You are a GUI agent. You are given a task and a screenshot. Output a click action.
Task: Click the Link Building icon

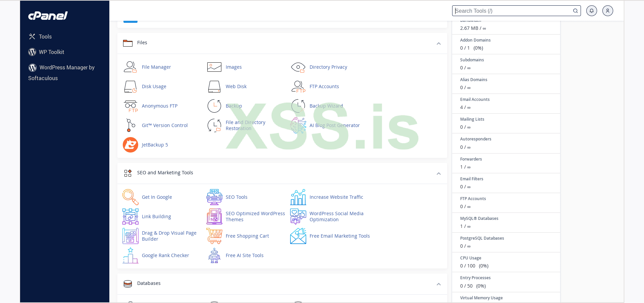click(130, 217)
